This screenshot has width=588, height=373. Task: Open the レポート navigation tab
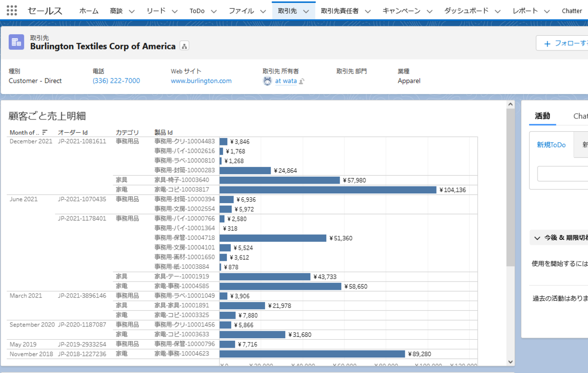click(525, 11)
